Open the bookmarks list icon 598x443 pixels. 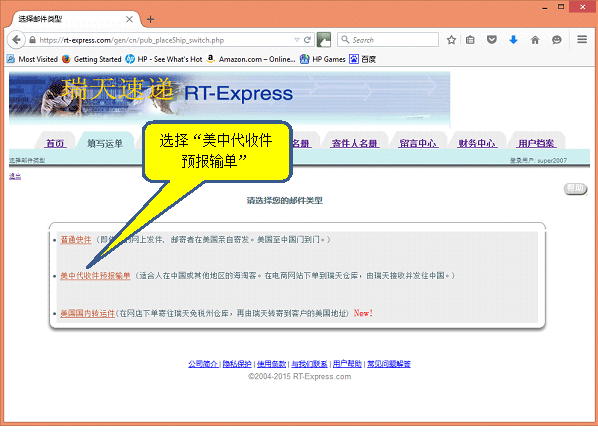470,40
